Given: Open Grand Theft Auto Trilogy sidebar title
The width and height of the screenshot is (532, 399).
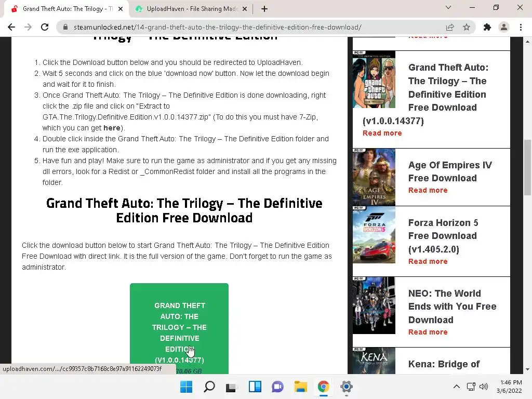Looking at the screenshot, I should tap(426, 94).
